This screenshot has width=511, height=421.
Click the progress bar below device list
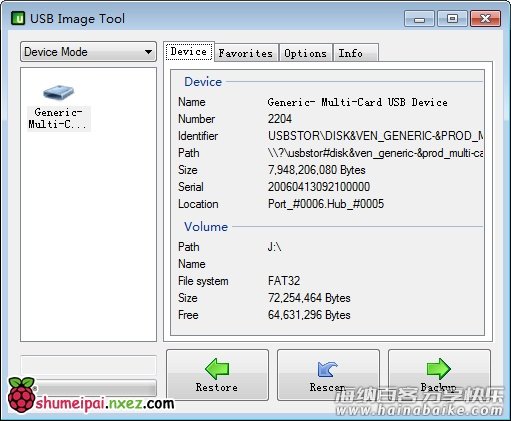click(x=88, y=388)
